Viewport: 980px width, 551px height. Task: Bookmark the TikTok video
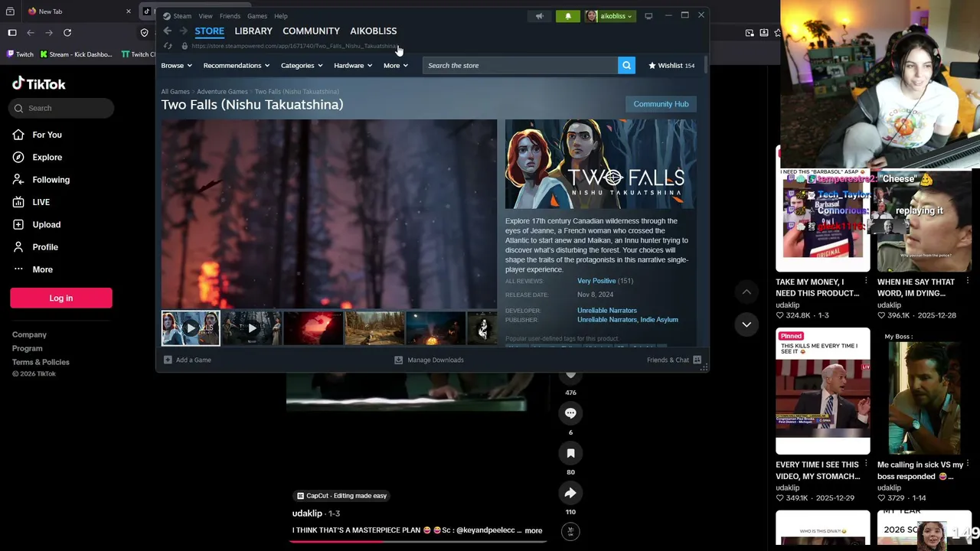click(570, 453)
